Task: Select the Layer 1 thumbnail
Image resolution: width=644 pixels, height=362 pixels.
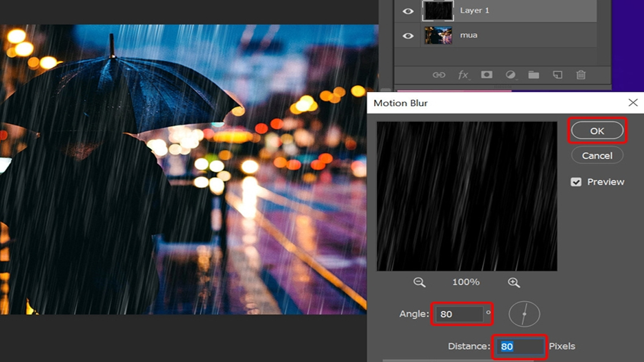Action: coord(438,11)
